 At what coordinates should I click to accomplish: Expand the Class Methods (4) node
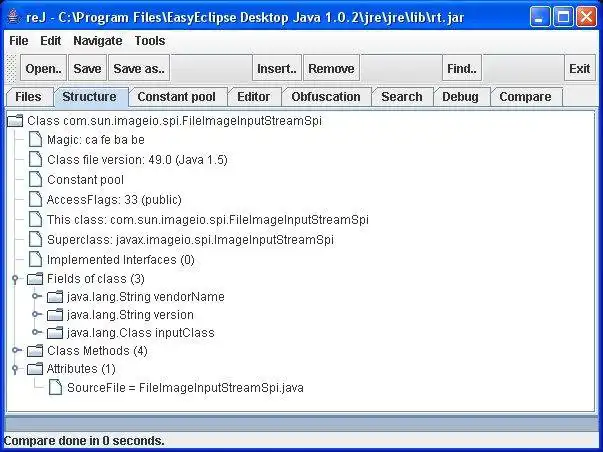16,350
